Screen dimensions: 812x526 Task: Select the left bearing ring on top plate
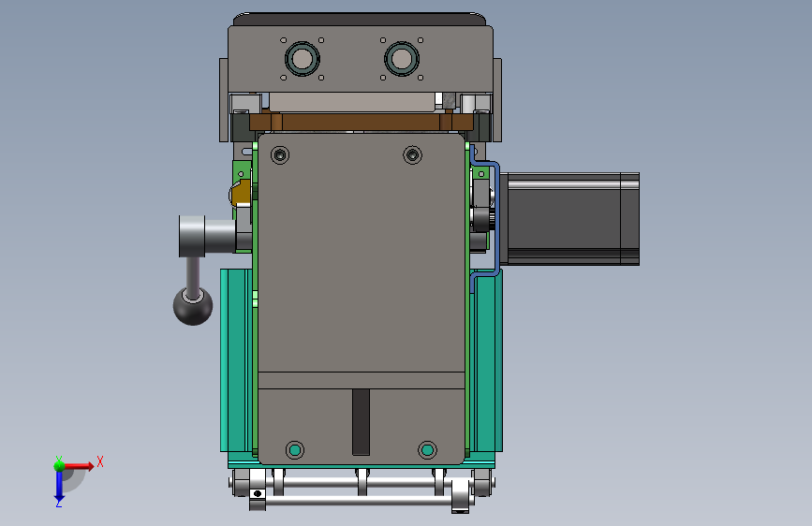coord(303,59)
